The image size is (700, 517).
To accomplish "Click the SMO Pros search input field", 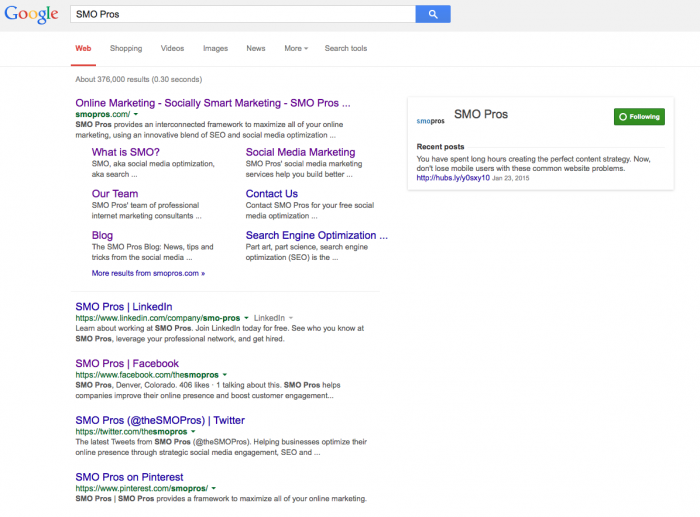I will point(243,14).
